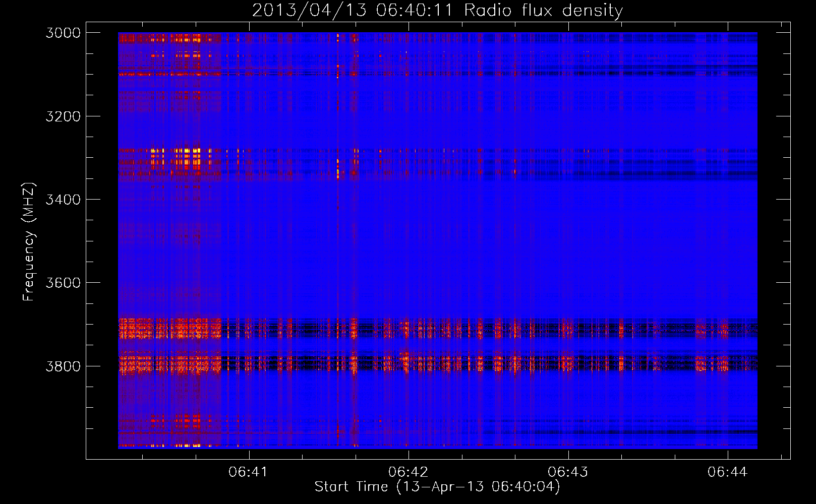Click the "Start Time (13-Apr-13 06:40:04)" label

[x=437, y=487]
